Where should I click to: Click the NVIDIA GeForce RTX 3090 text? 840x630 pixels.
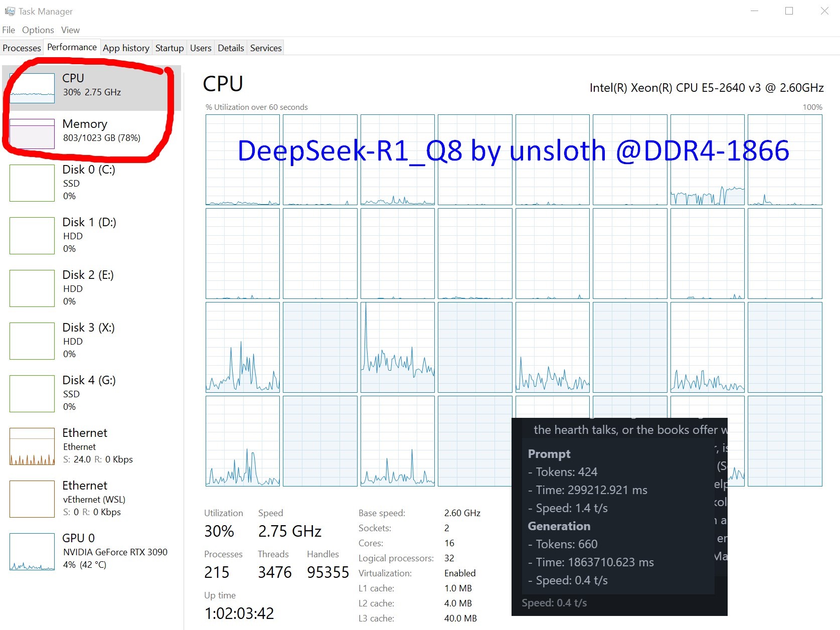115,552
